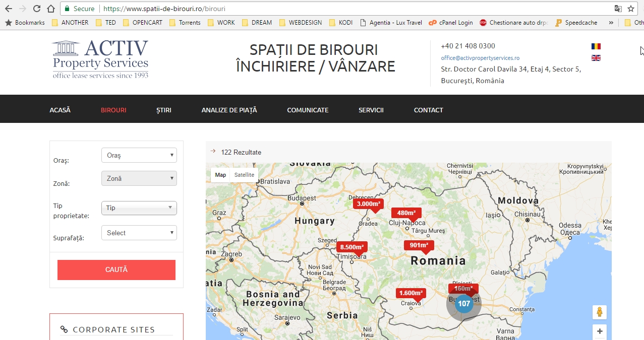
Task: Email office@activpropertyservices.ro link
Action: [480, 58]
